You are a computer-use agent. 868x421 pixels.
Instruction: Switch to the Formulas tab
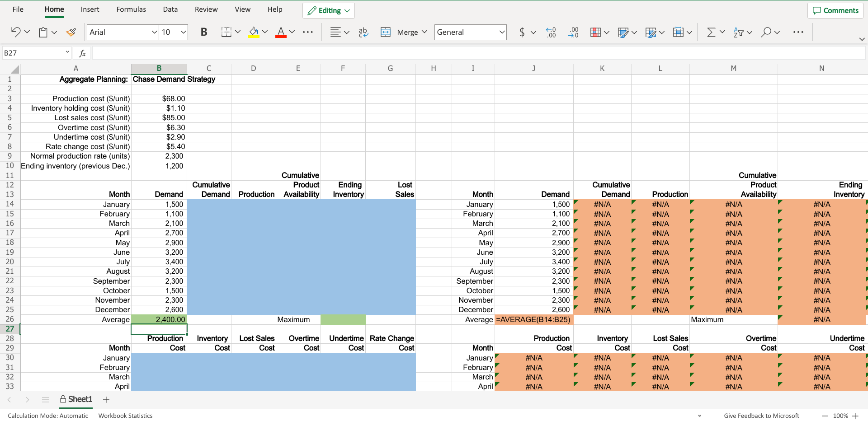click(x=131, y=9)
